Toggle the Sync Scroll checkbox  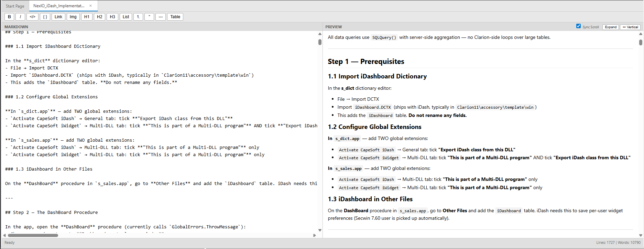578,26
